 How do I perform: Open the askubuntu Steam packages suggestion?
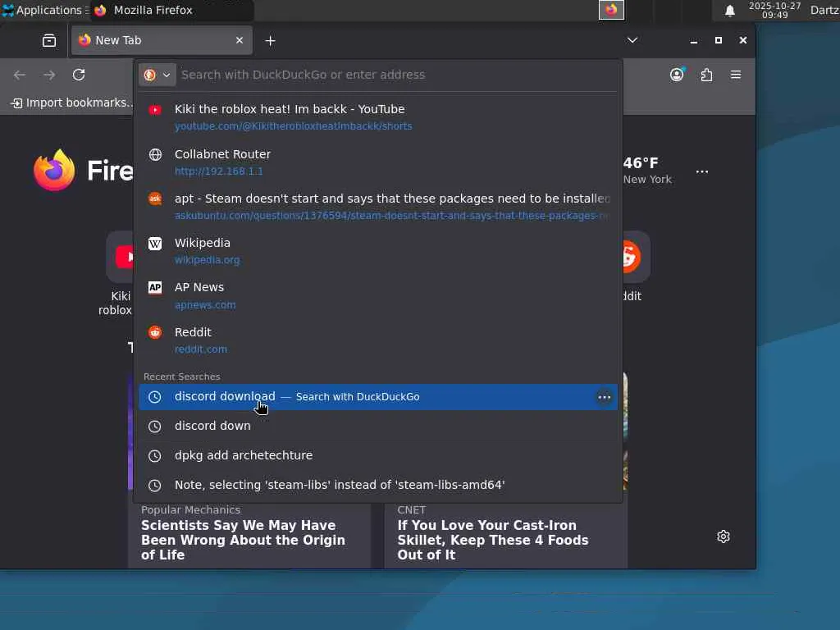point(378,207)
